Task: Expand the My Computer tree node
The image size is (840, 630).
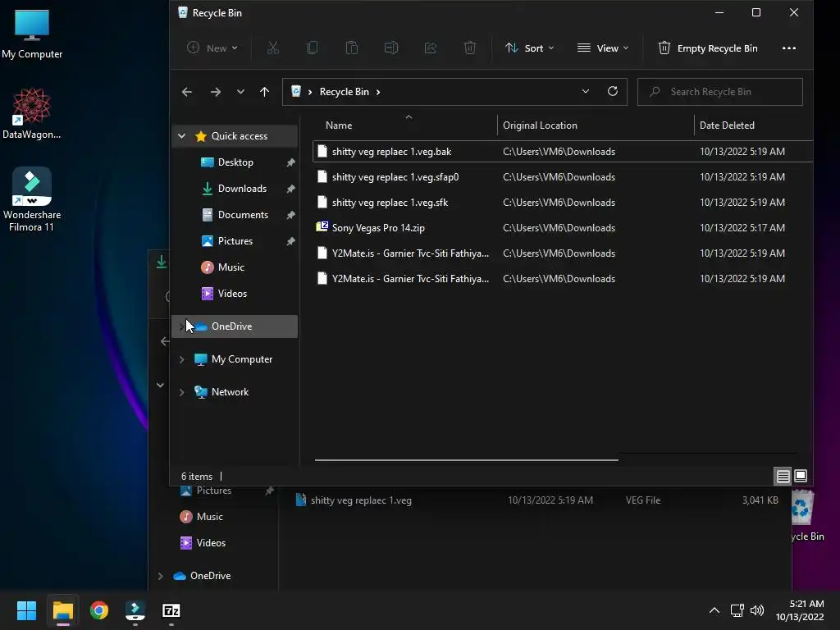Action: 181,359
